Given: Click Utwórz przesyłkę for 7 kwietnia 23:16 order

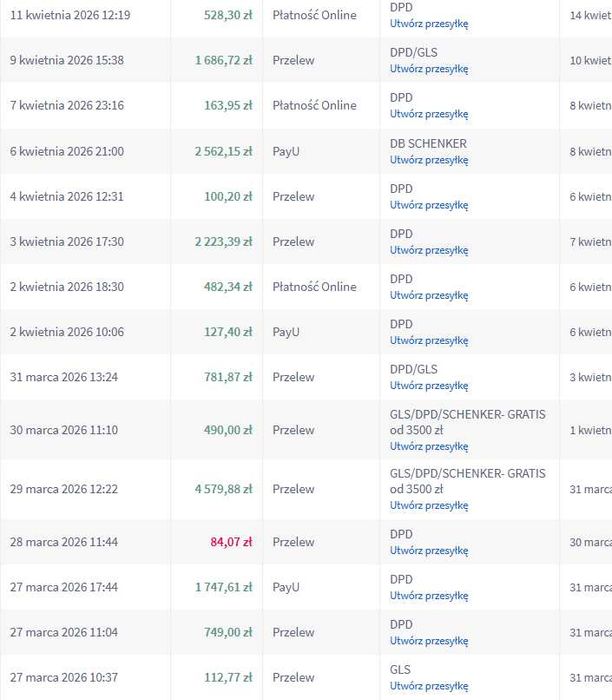Looking at the screenshot, I should [x=429, y=114].
